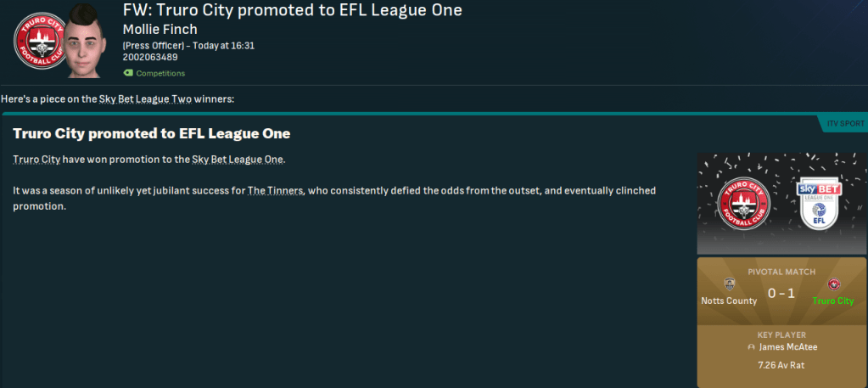Click the 7.26 Av Rat rating
This screenshot has width=868, height=388.
coord(781,363)
